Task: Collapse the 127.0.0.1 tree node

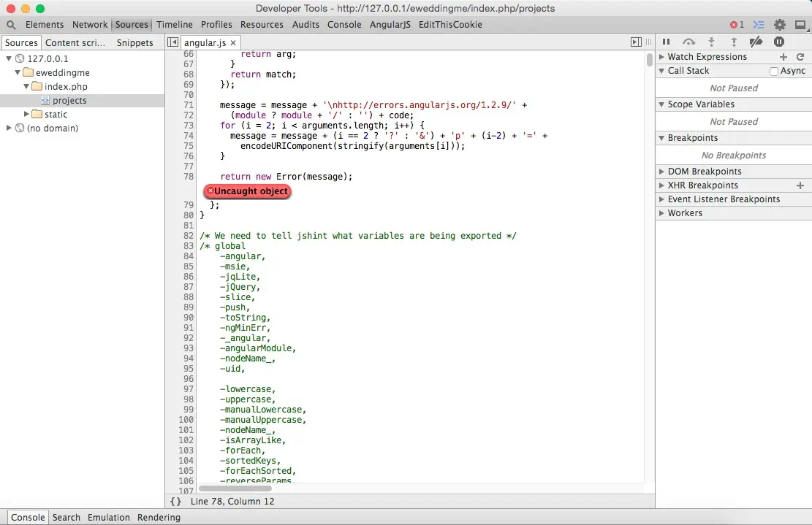Action: point(9,58)
